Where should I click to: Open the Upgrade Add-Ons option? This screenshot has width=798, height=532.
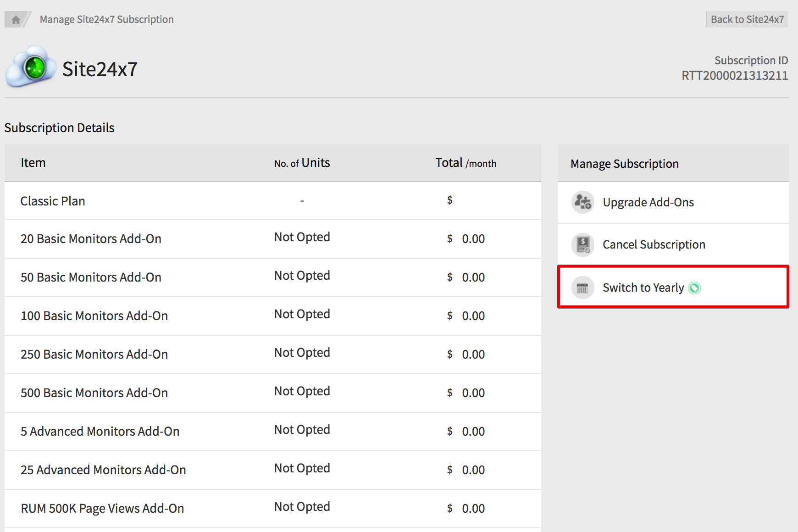648,202
